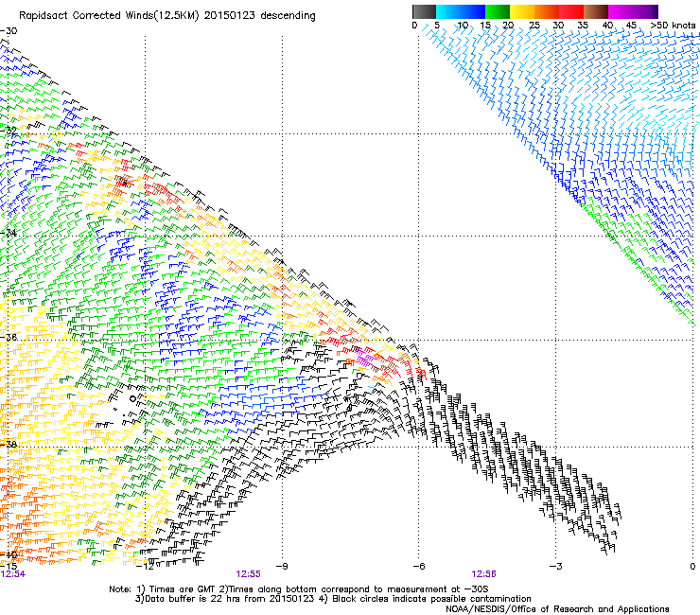The image size is (700, 615).
Task: Click the orange 25-30 knots legend segment
Action: [x=547, y=11]
